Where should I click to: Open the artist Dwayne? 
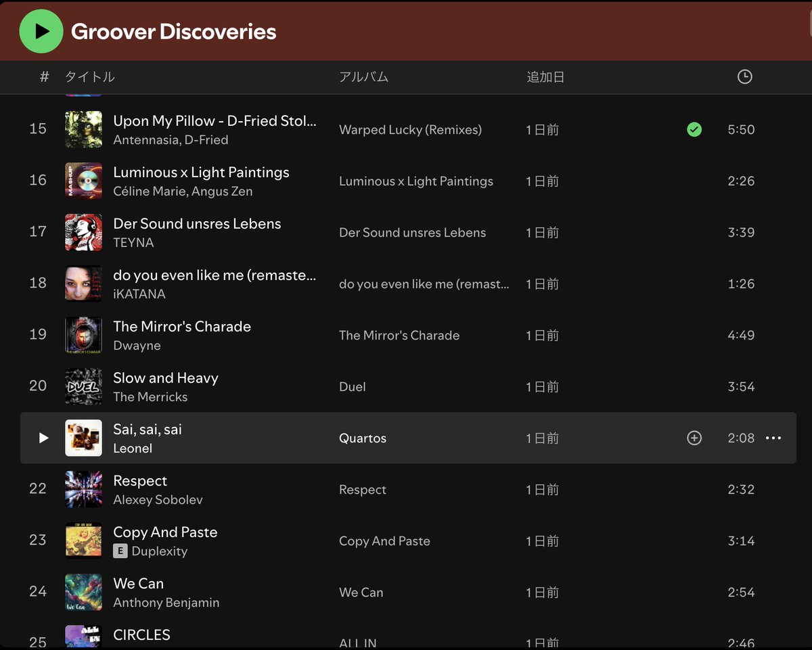coord(137,346)
